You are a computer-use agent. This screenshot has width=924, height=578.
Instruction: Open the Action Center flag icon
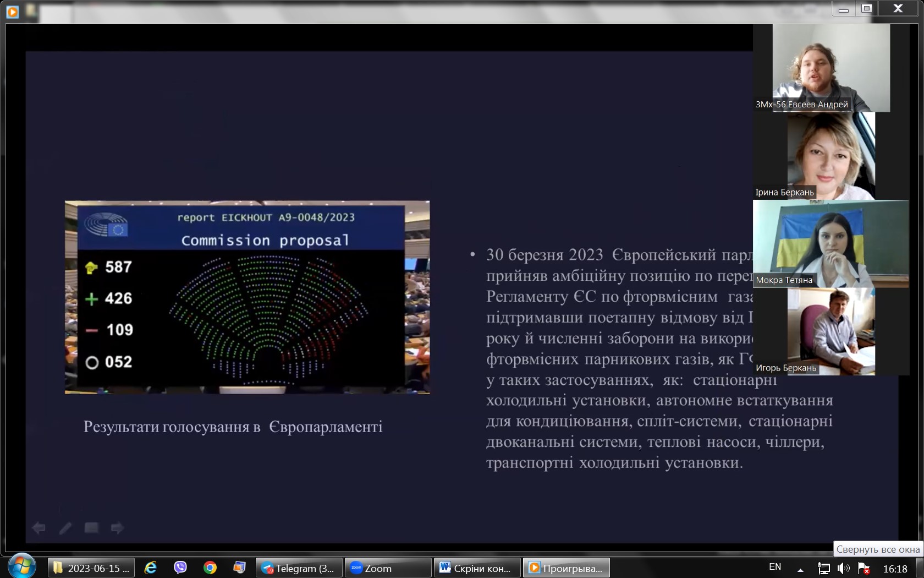pyautogui.click(x=864, y=568)
